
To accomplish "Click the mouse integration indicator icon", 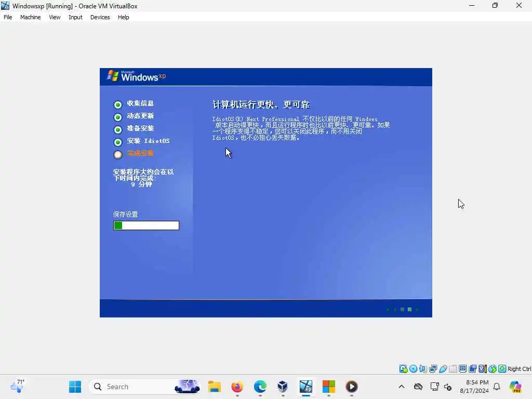I will pos(493,369).
